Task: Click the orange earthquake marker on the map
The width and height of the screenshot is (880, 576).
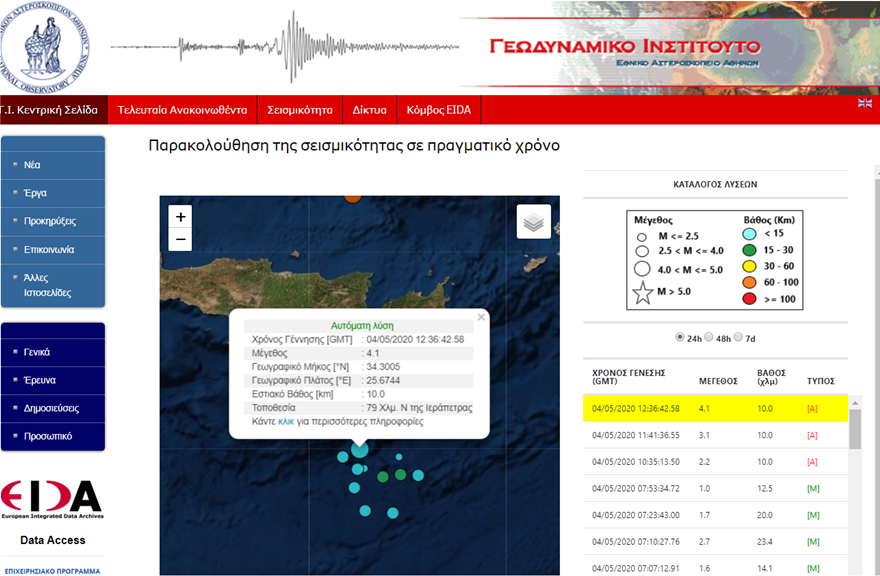Action: coord(352,197)
